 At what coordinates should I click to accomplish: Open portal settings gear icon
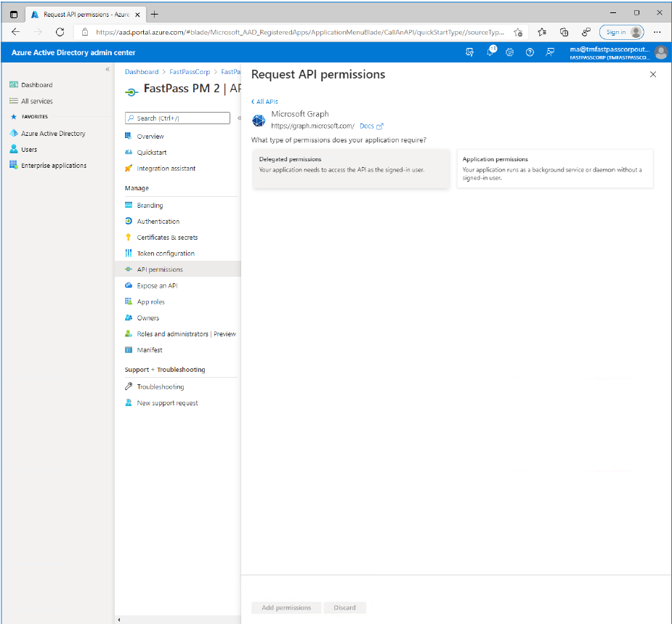tap(510, 52)
